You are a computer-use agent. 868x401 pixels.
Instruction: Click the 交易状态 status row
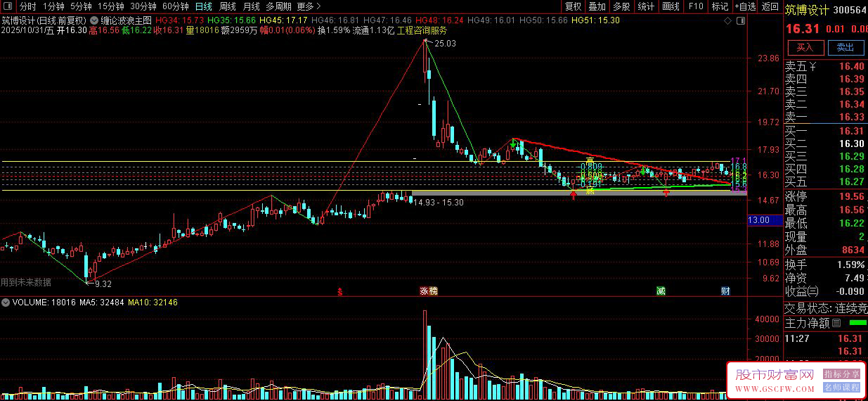pos(826,308)
